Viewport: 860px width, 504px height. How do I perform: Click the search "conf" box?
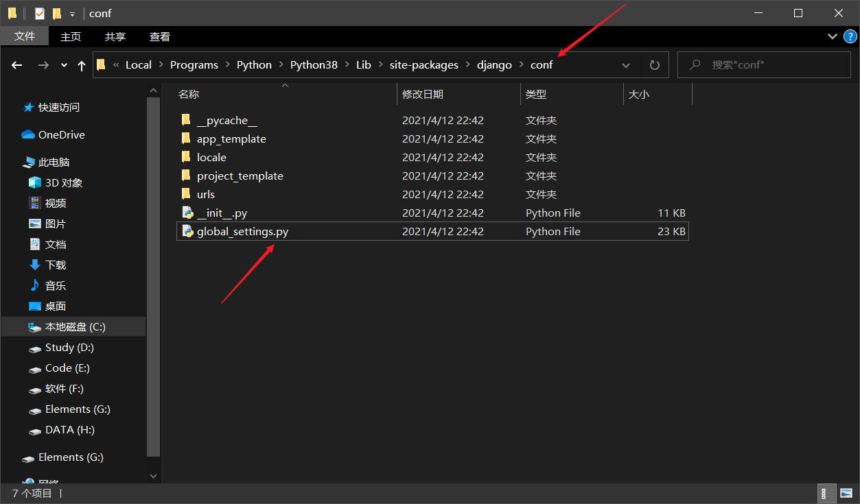coord(764,64)
